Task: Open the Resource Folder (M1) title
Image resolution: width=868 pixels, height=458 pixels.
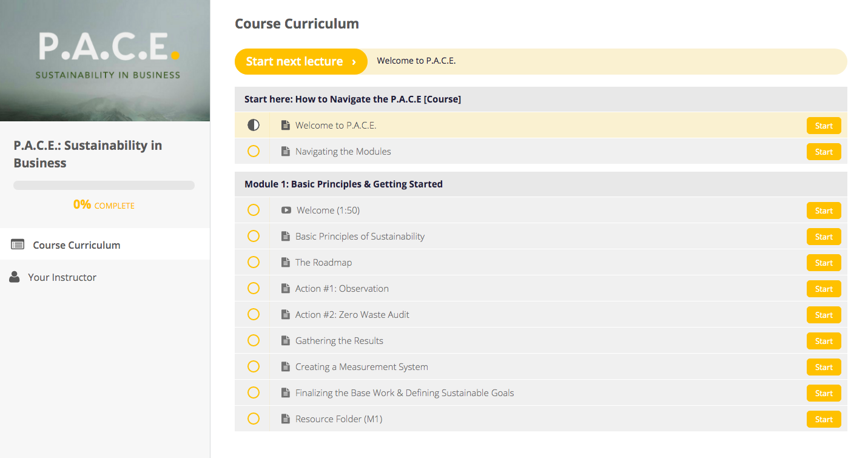Action: (x=338, y=419)
